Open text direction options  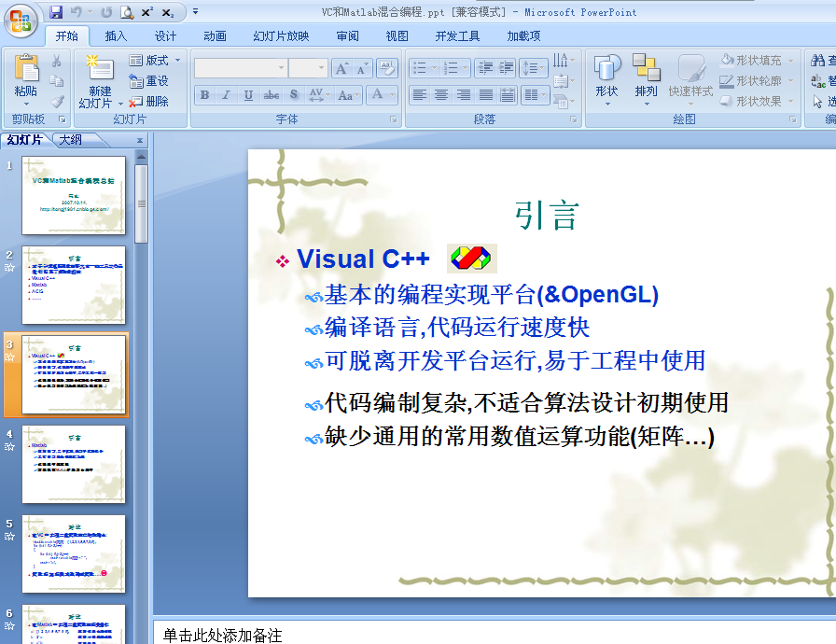[x=564, y=61]
